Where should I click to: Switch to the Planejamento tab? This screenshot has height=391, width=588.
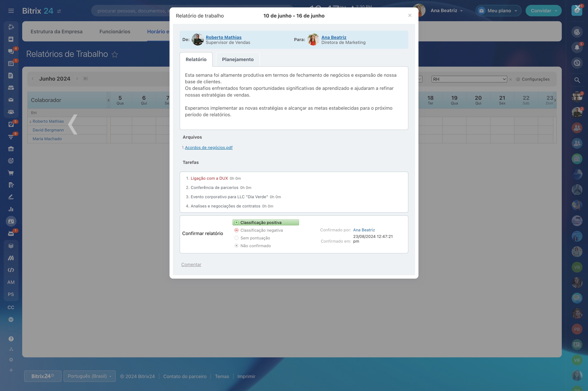tap(237, 59)
